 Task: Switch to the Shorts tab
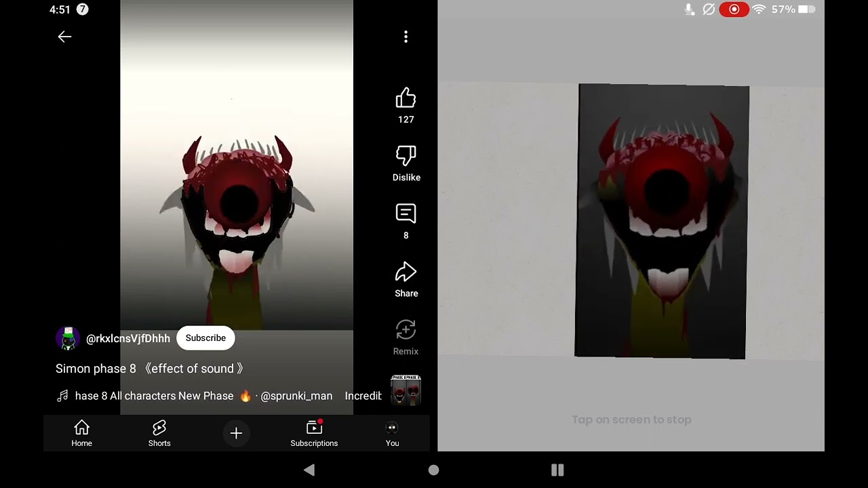coord(159,433)
